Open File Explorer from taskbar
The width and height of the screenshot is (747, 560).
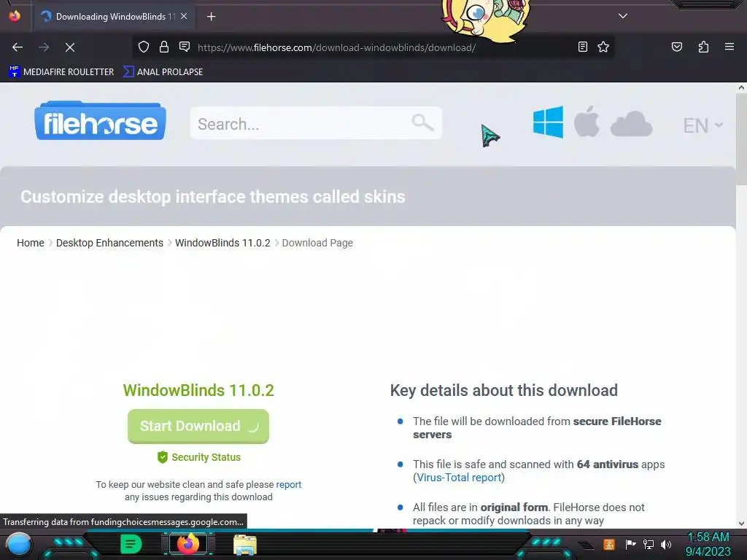[245, 545]
